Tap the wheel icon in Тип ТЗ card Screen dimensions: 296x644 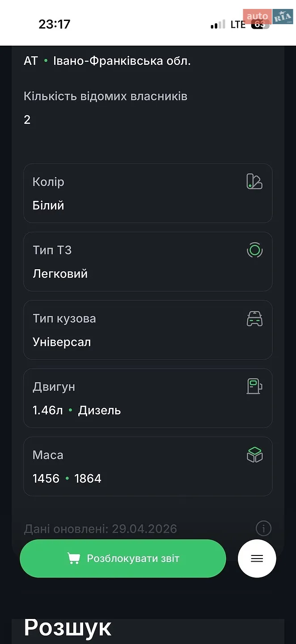254,250
